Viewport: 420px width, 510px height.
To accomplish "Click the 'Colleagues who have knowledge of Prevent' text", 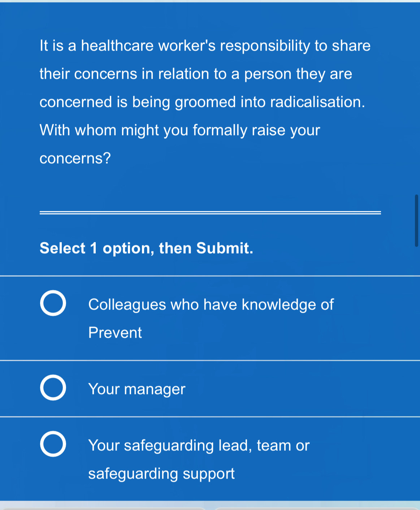I will tap(211, 304).
